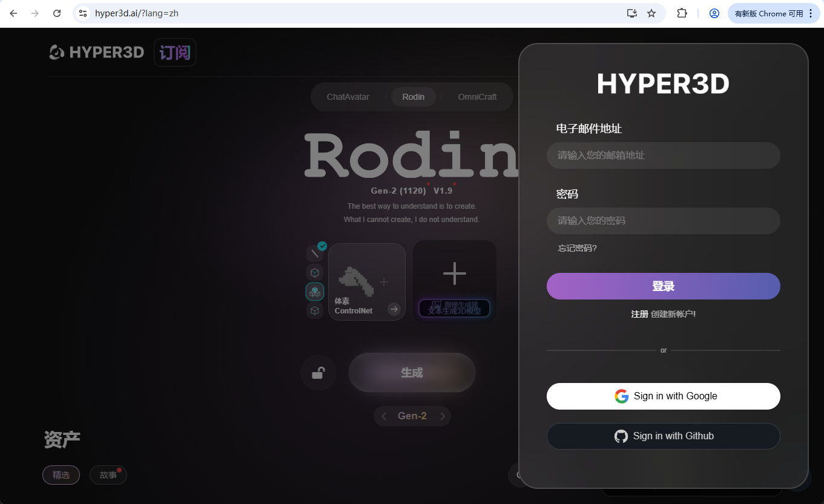Image resolution: width=824 pixels, height=504 pixels.
Task: Click the password input field
Action: (x=664, y=221)
